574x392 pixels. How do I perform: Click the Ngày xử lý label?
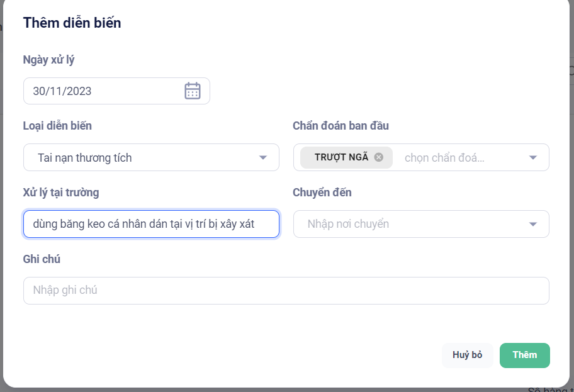(49, 60)
